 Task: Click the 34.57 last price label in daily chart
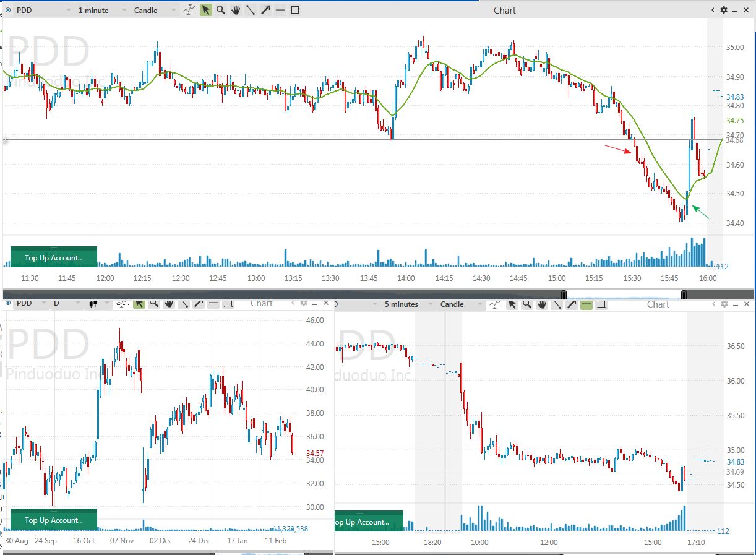tap(315, 454)
